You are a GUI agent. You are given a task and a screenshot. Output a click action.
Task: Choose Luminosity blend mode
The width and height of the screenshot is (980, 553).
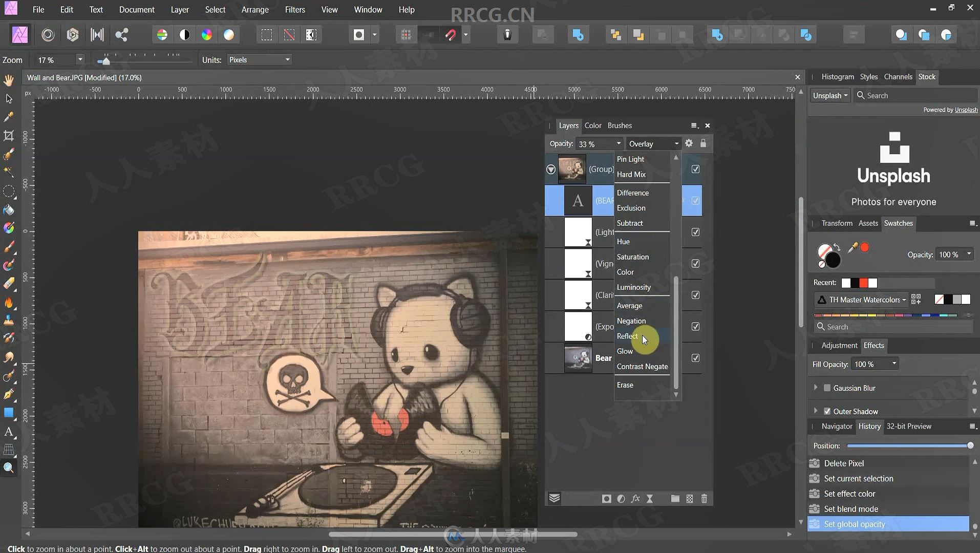(634, 287)
